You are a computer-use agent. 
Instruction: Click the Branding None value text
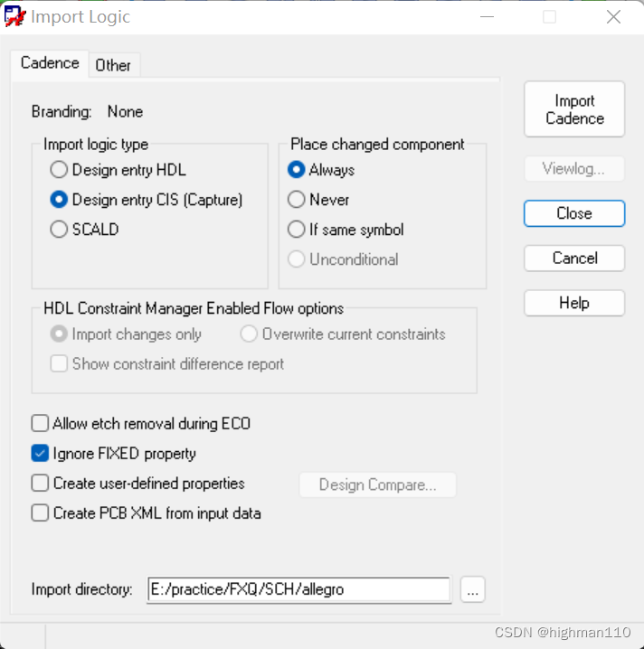(x=125, y=112)
